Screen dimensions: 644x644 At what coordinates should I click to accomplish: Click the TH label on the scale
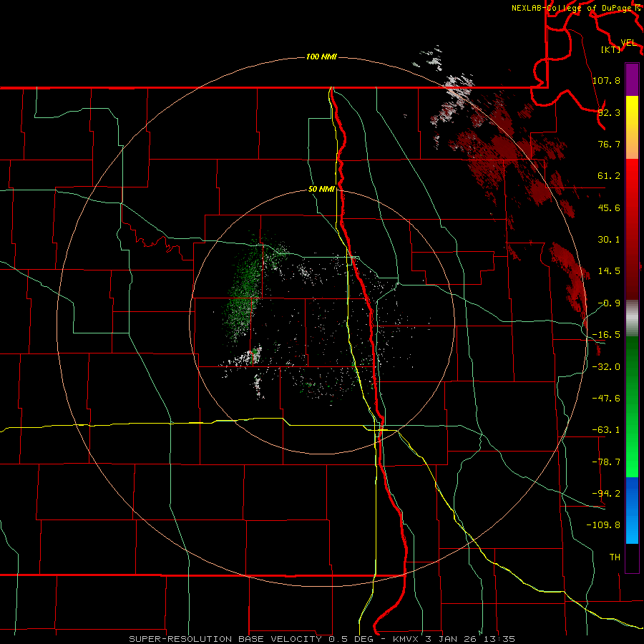(615, 557)
